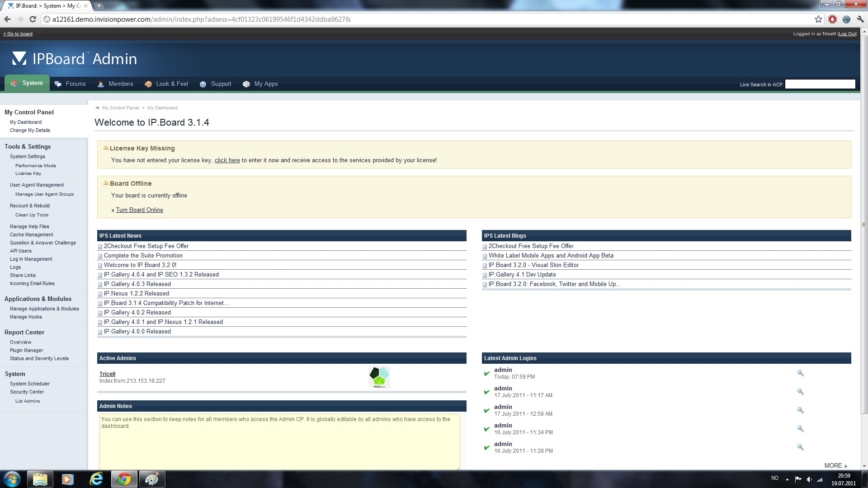Click magnifier icon for 16 July 11:28 PM login
868x488 pixels.
click(x=800, y=447)
